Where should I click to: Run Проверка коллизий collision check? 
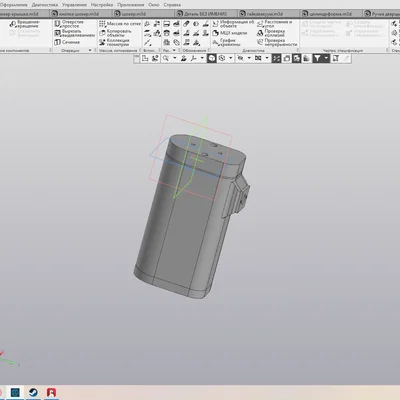271,33
